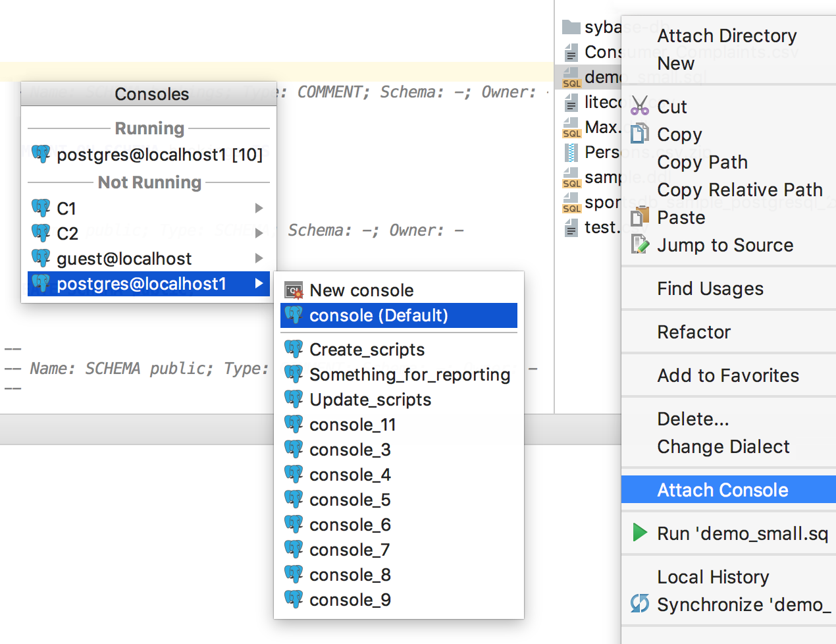Click the Synchronize refresh icon
Image resolution: width=836 pixels, height=644 pixels.
pyautogui.click(x=640, y=604)
